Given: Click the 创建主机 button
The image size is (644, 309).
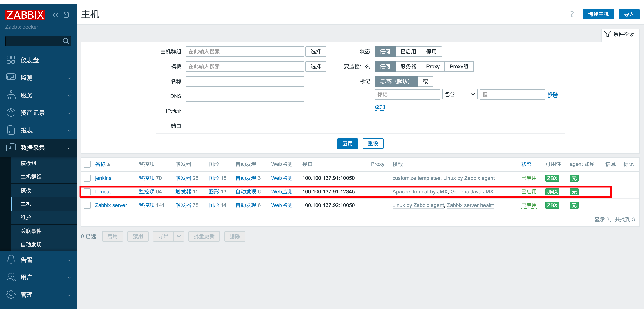Looking at the screenshot, I should click(x=598, y=14).
